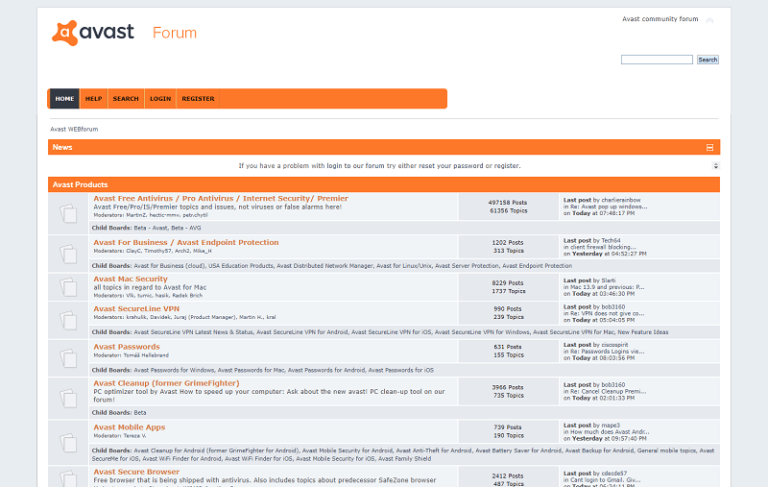Open the LOGIN menu item
The height and width of the screenshot is (487, 768).
[x=161, y=98]
